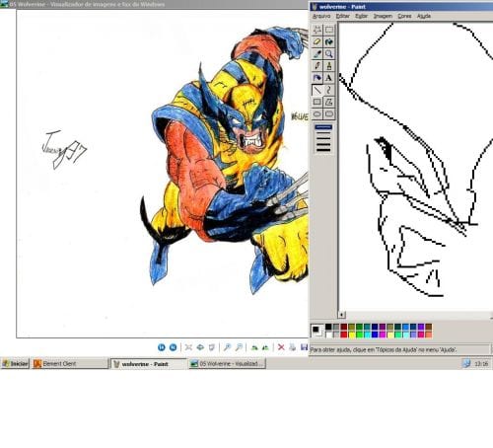The image size is (493, 448).
Task: Pick the black color swatch in palette
Action: coord(328,327)
